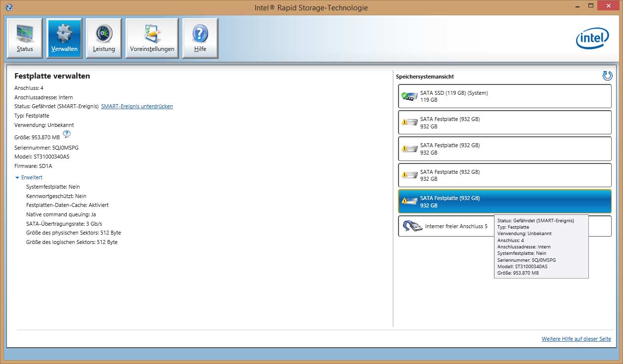Click the Firmware: SD1A text

pyautogui.click(x=33, y=166)
